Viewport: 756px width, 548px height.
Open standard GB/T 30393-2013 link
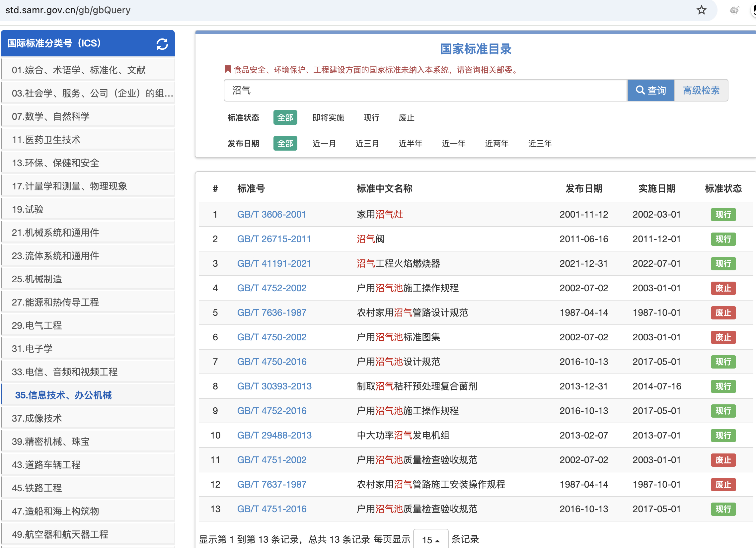tap(274, 386)
